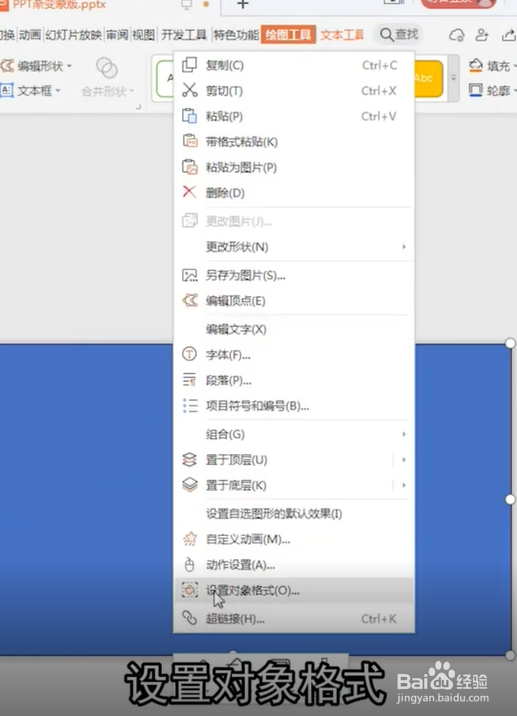Click the save as picture icon
This screenshot has height=716, width=517.
point(190,275)
